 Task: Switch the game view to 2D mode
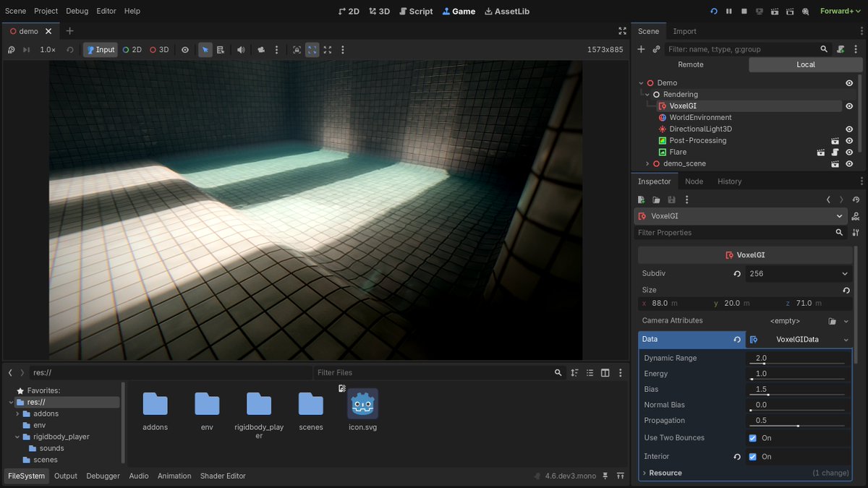[132, 50]
